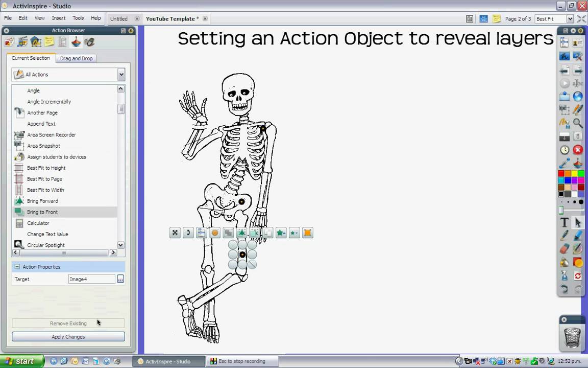Open the main toolbox options menu icon
Screen dimensions: 588x368
[x=566, y=31]
